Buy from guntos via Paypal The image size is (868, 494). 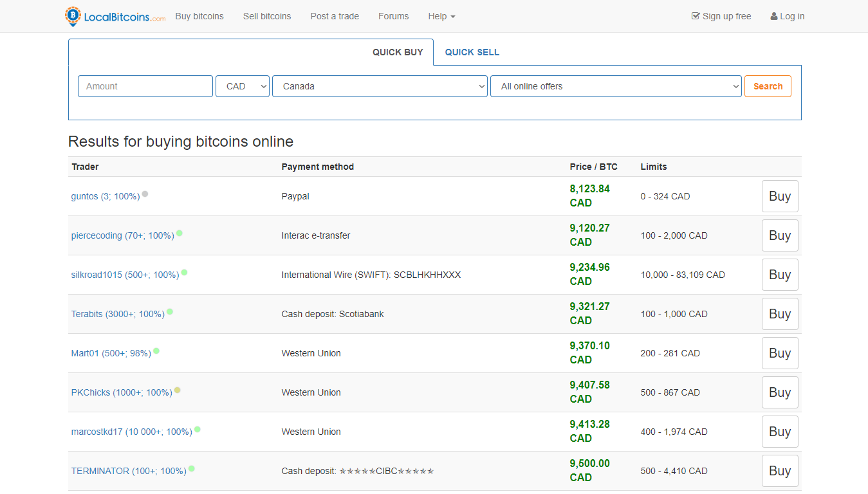pos(780,196)
